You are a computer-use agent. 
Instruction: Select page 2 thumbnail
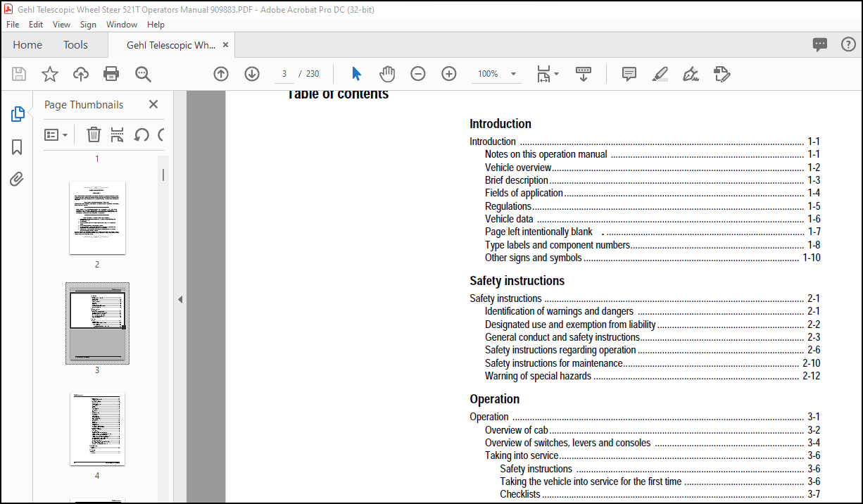[97, 218]
